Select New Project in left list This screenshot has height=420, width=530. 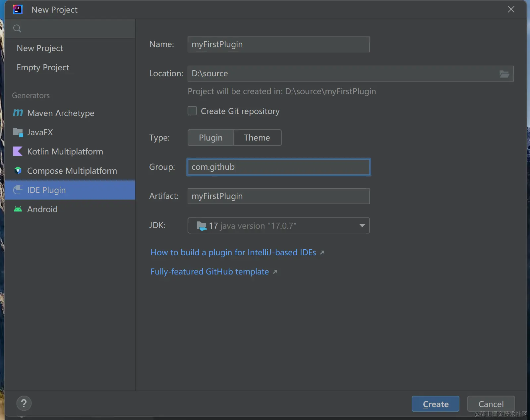40,48
